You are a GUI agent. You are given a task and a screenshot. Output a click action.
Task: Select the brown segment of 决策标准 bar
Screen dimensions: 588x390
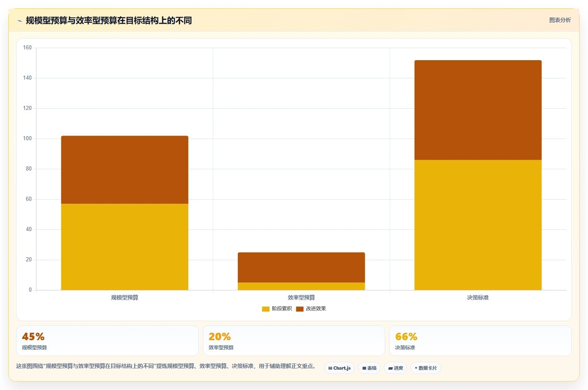click(x=478, y=110)
